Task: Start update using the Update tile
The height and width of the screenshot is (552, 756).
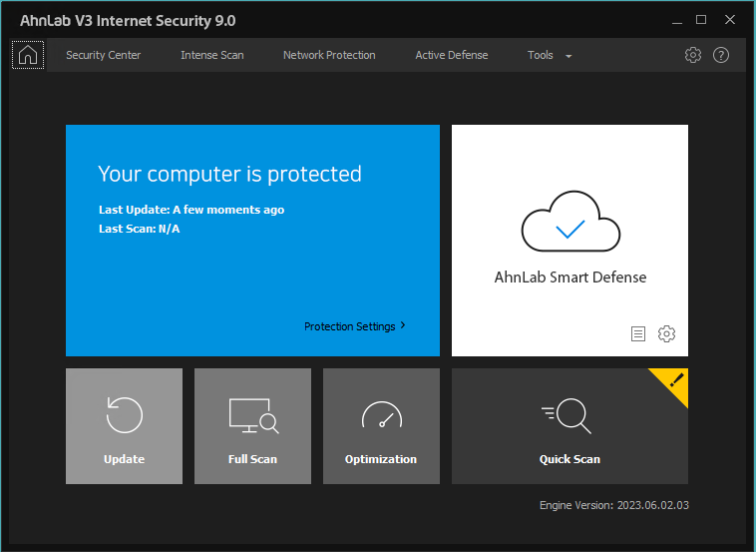Action: click(124, 426)
